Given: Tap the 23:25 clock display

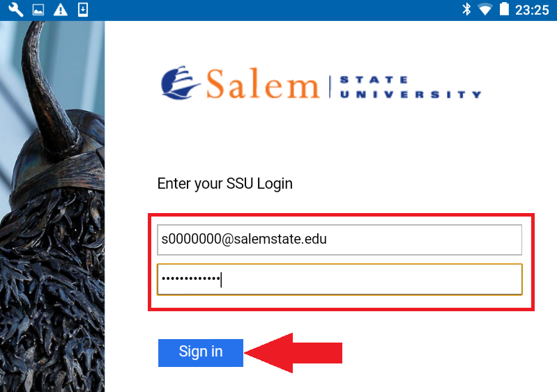Looking at the screenshot, I should tap(532, 10).
